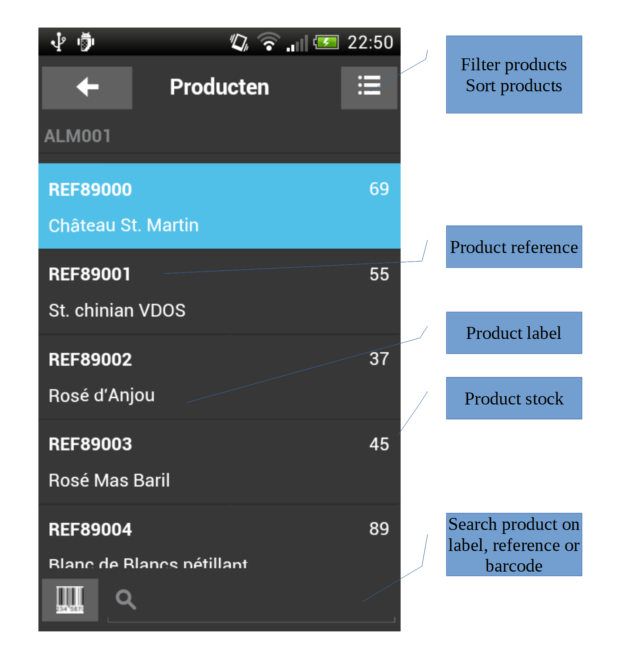Open the REF89002 Rosé d'Anjou item
This screenshot has width=629, height=672.
(219, 377)
